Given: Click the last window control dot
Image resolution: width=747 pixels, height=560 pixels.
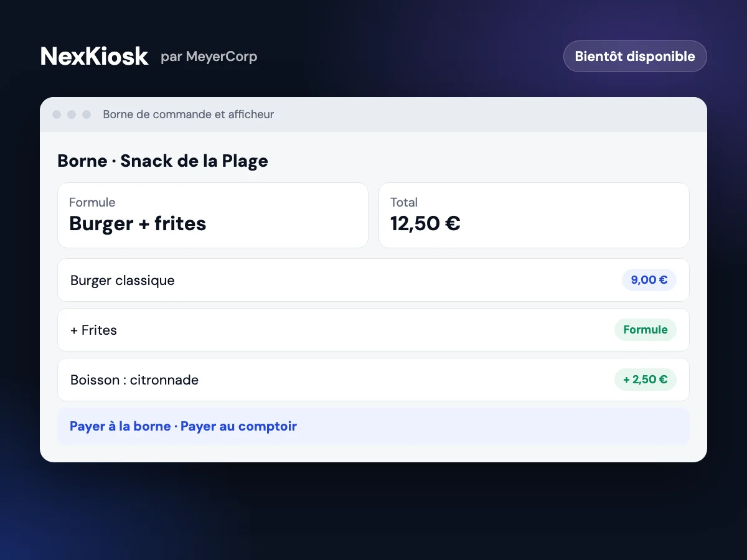Looking at the screenshot, I should 87,114.
